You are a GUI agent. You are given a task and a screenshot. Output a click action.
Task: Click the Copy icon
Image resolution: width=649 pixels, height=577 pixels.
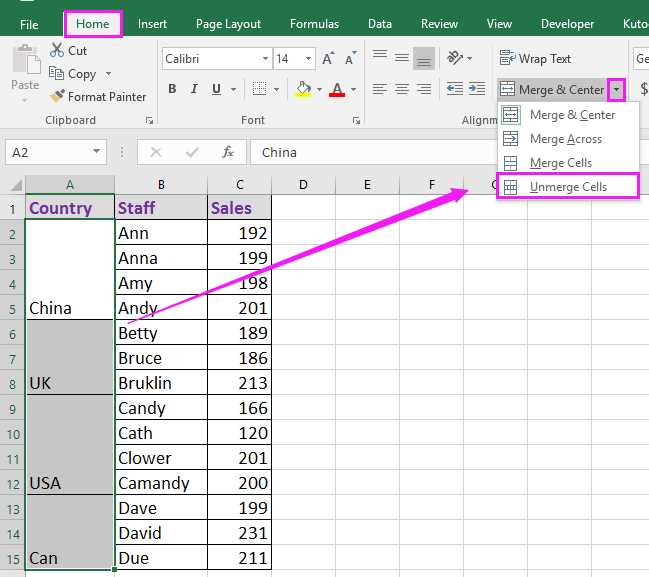[x=56, y=74]
